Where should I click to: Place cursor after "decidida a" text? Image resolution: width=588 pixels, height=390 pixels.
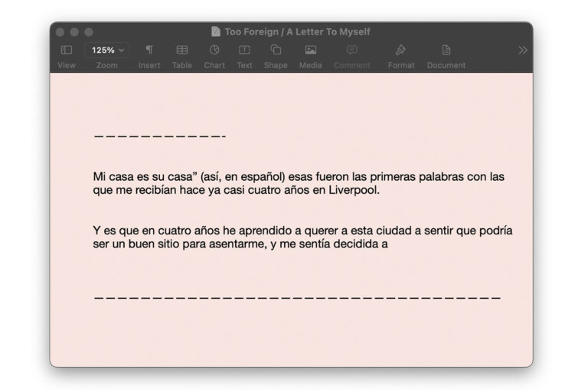(x=389, y=244)
